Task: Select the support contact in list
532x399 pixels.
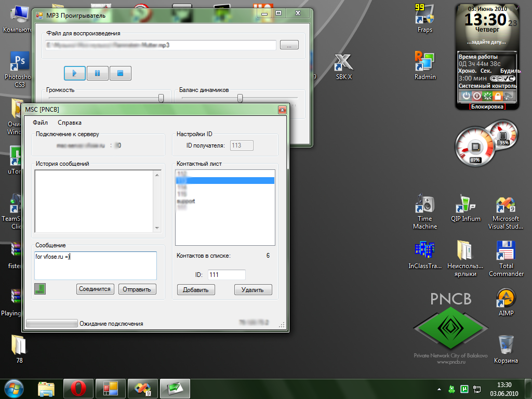Action: tap(186, 201)
